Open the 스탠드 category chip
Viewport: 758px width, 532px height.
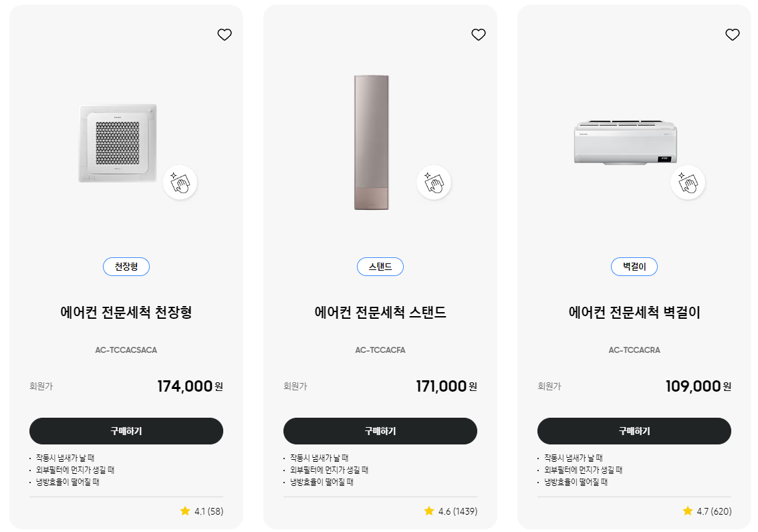coord(380,266)
